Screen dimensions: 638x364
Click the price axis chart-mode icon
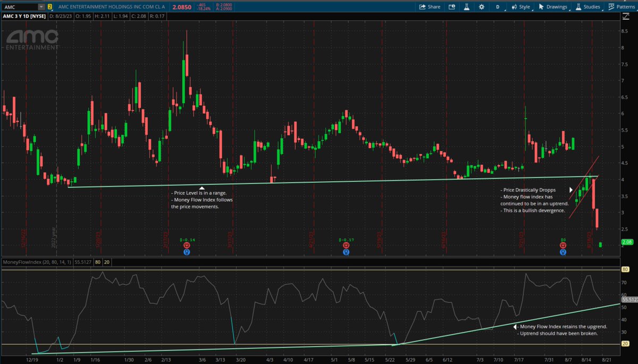[625, 17]
